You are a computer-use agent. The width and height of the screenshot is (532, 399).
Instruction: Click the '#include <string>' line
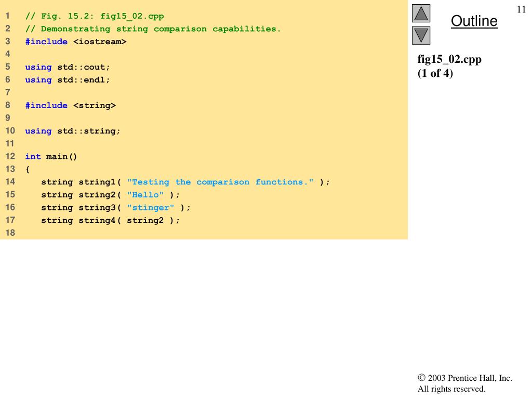(71, 105)
